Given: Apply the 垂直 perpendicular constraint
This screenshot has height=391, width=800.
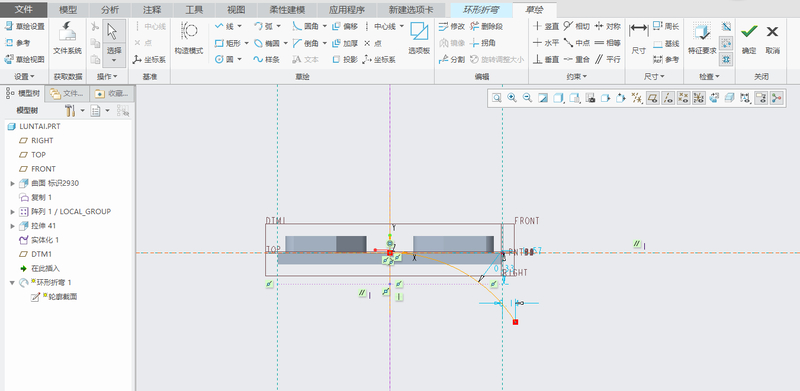Looking at the screenshot, I should [546, 59].
